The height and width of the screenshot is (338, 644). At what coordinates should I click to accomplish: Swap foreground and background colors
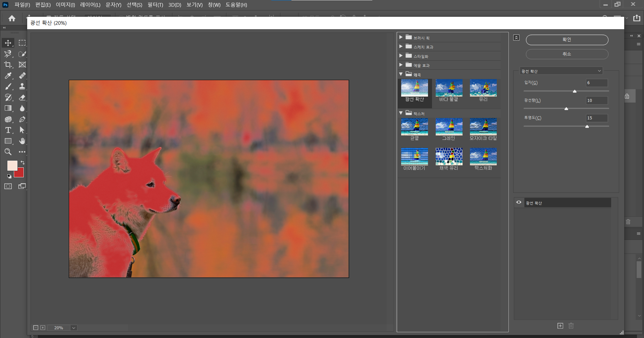22,163
